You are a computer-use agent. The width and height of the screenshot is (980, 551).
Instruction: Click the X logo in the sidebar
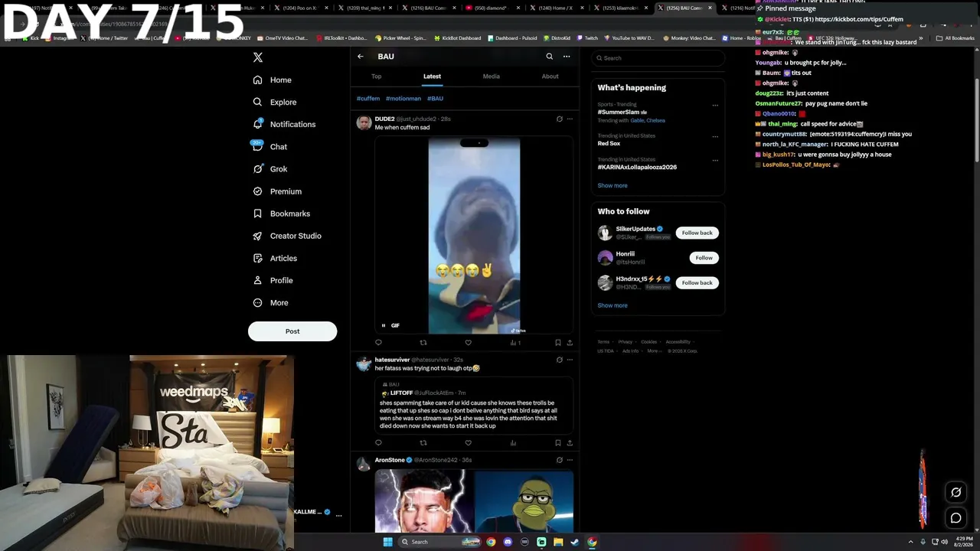[x=258, y=57]
